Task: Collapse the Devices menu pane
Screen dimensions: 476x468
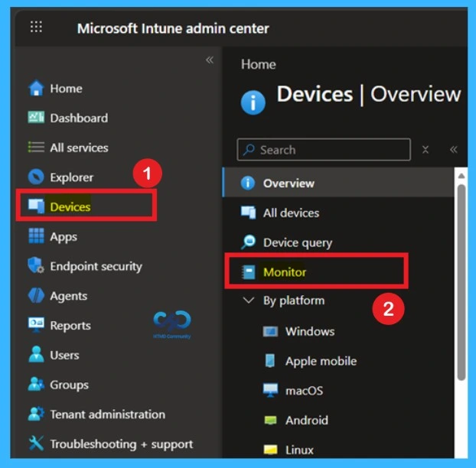Action: pos(454,149)
